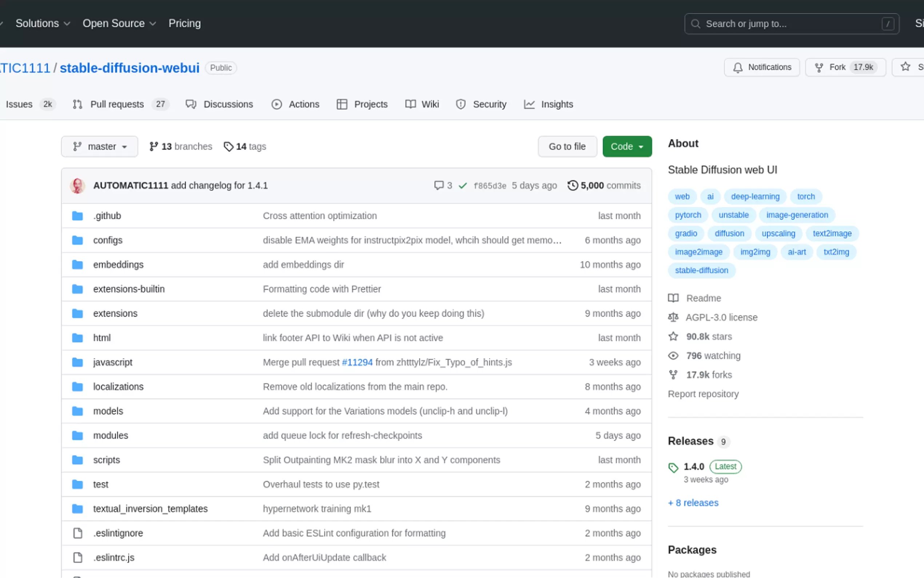Open AUTOMATIC1111's avatar
Viewport: 924px width, 578px height.
(x=77, y=186)
